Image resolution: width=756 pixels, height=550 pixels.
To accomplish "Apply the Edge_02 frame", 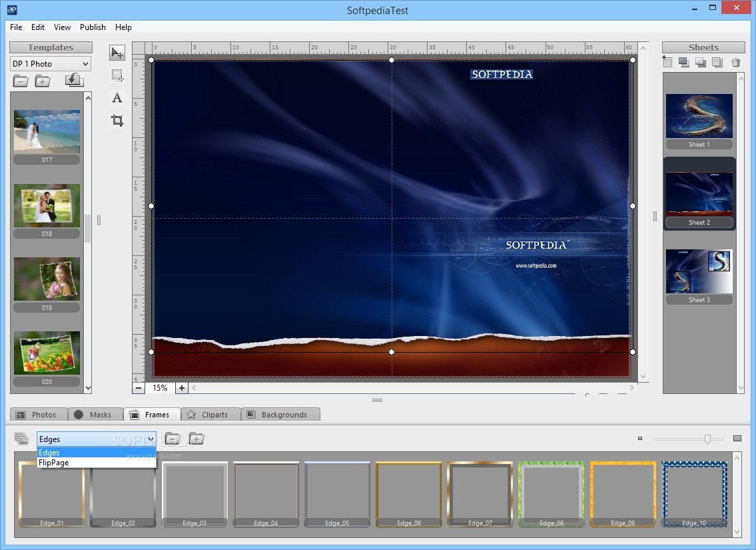I will tap(123, 495).
